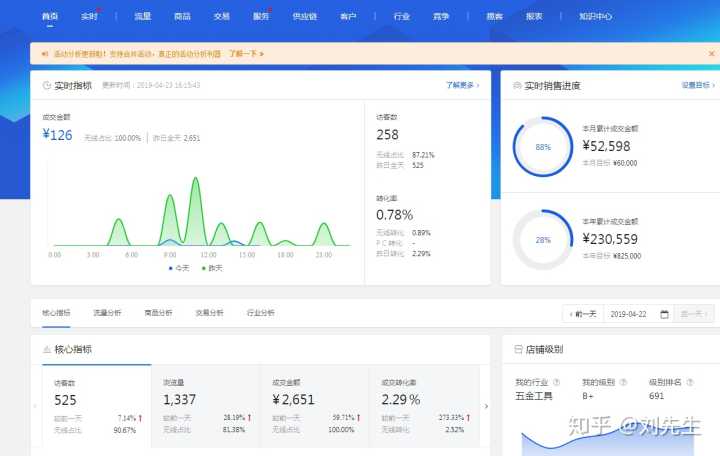The image size is (720, 456).
Task: Click the help icon next to 我的行业
Action: click(x=556, y=382)
